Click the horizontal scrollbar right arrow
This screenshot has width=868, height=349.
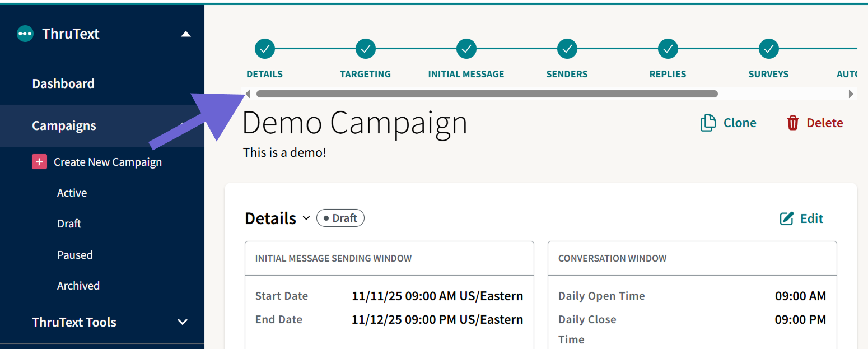[851, 94]
